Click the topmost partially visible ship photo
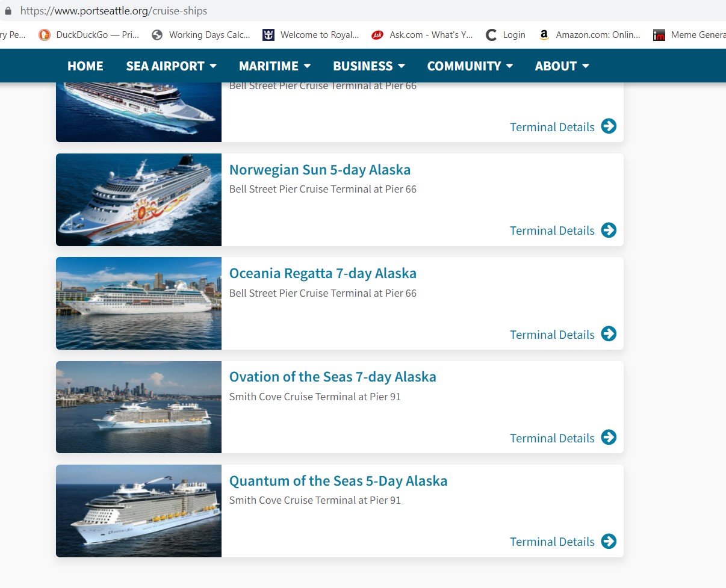726x588 pixels. [138, 112]
